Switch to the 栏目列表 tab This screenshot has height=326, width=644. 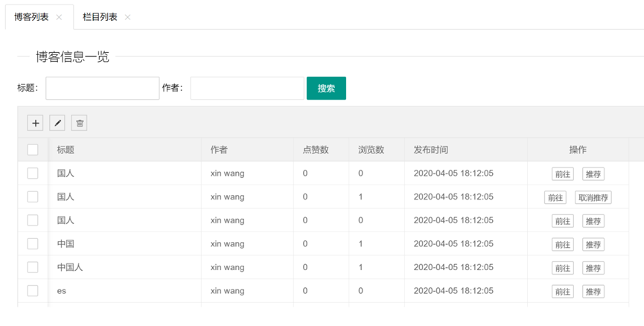[x=100, y=17]
